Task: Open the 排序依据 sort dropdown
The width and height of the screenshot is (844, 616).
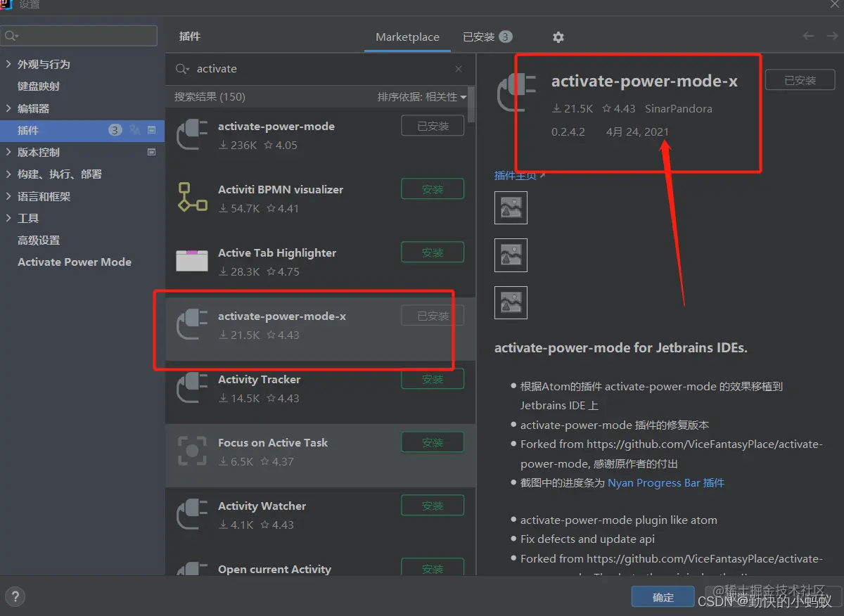Action: click(x=422, y=97)
